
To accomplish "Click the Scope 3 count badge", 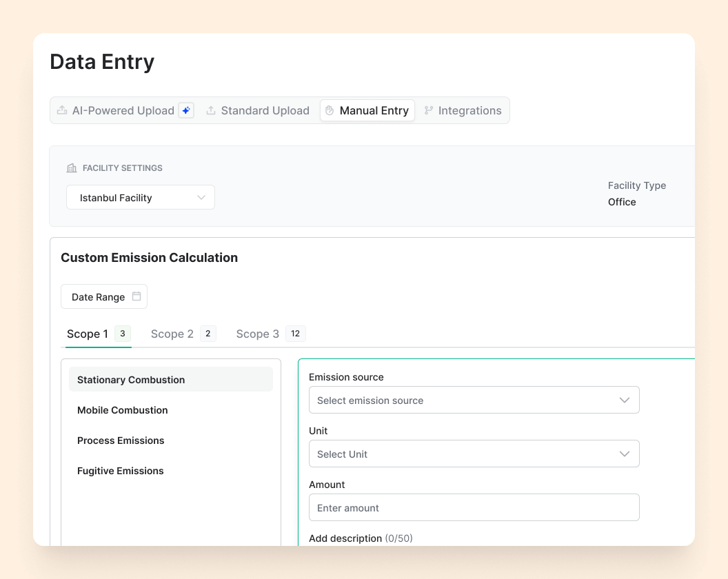I will 295,334.
